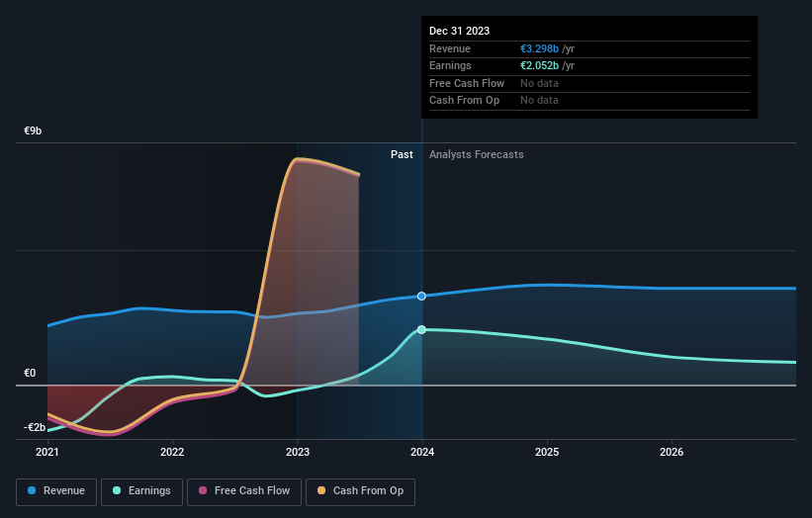Click the €2.052b earnings value in tooltip
812x518 pixels.
click(x=540, y=65)
